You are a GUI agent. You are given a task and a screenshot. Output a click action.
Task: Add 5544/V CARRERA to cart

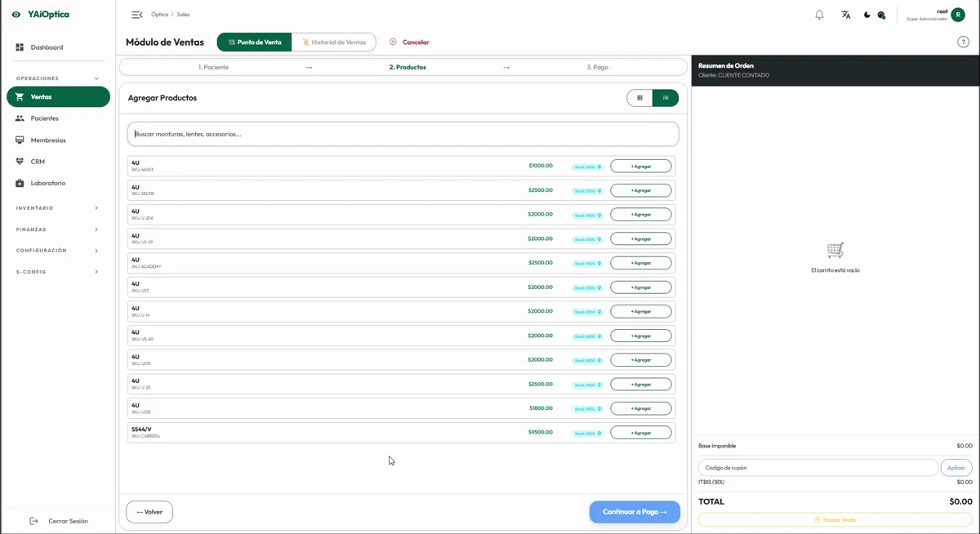tap(641, 433)
